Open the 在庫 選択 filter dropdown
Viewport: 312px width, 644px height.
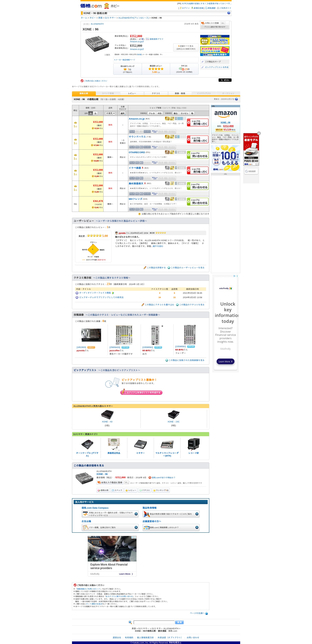click(123, 113)
